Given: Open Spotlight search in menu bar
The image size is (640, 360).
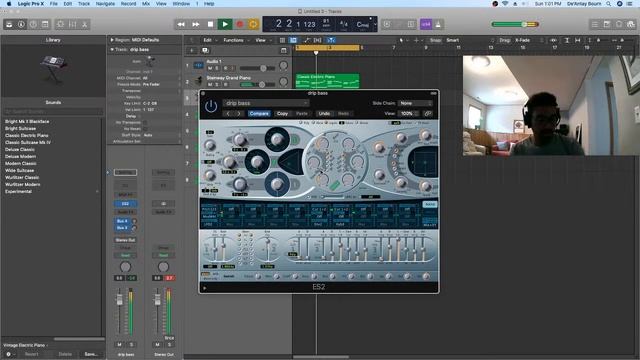Looking at the screenshot, I should [609, 4].
